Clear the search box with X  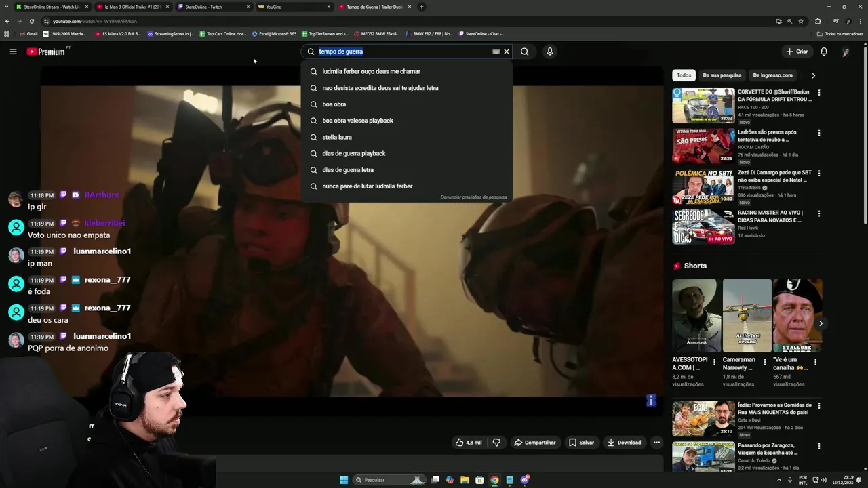(507, 52)
